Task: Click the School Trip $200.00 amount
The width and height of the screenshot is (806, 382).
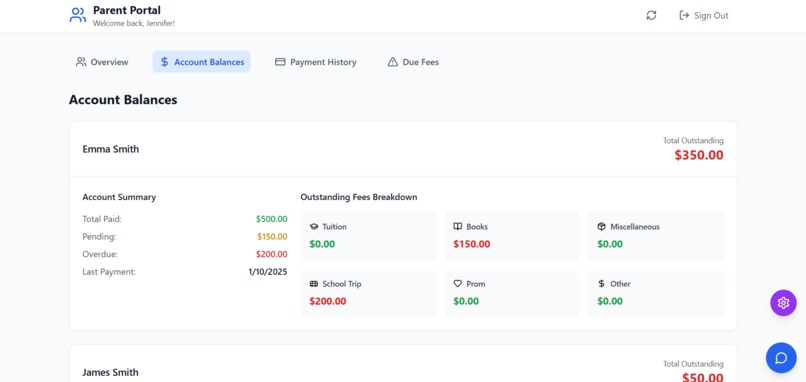Action: 328,301
